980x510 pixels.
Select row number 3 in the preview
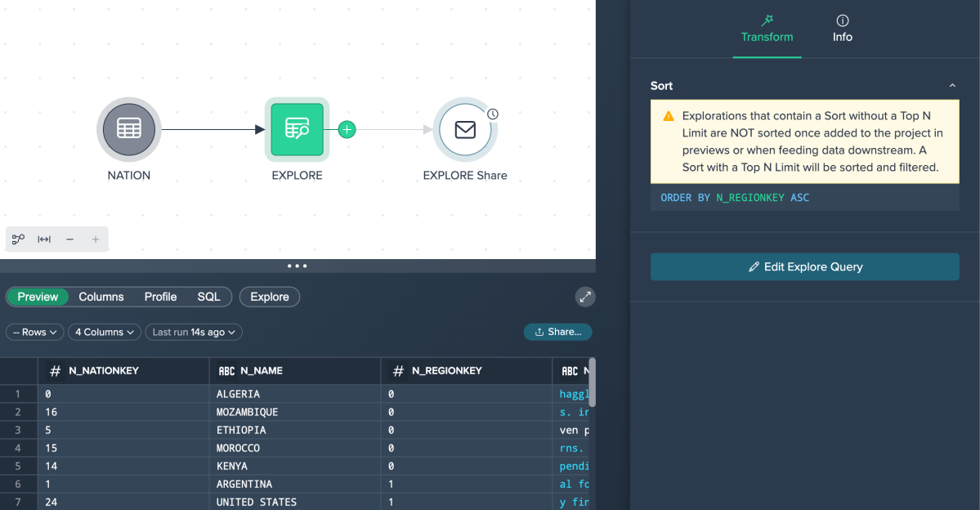pyautogui.click(x=18, y=430)
